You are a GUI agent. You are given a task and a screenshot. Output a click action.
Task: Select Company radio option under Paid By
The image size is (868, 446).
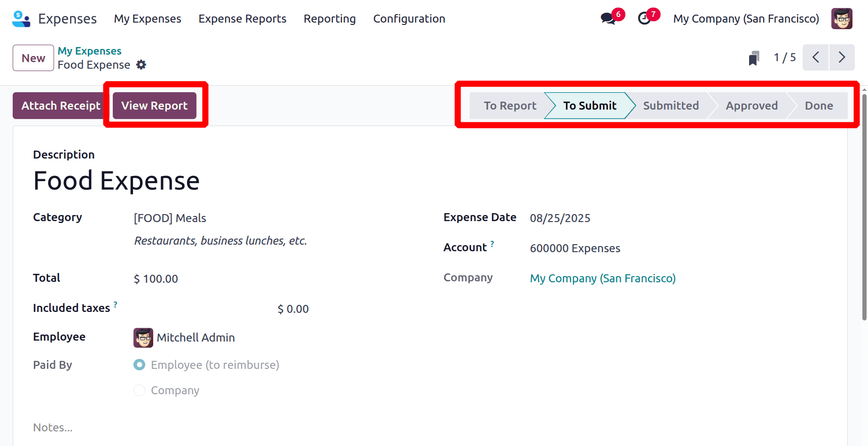(140, 390)
